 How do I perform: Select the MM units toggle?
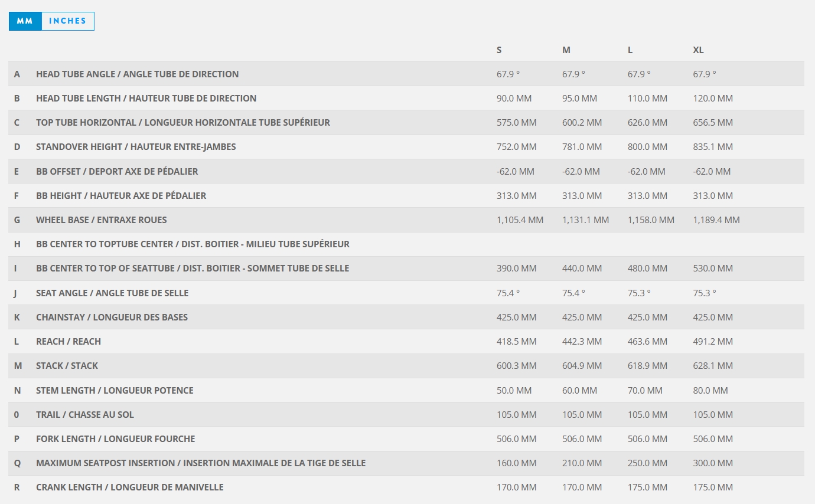pos(25,21)
